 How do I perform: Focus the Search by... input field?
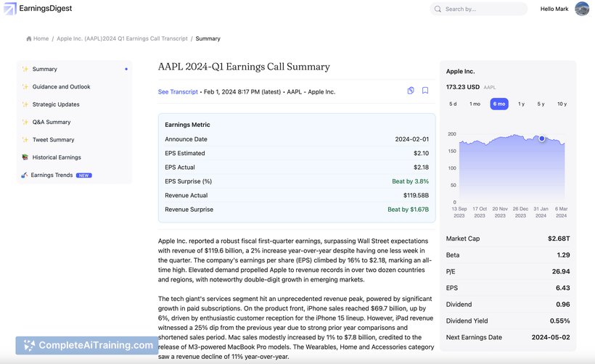478,9
